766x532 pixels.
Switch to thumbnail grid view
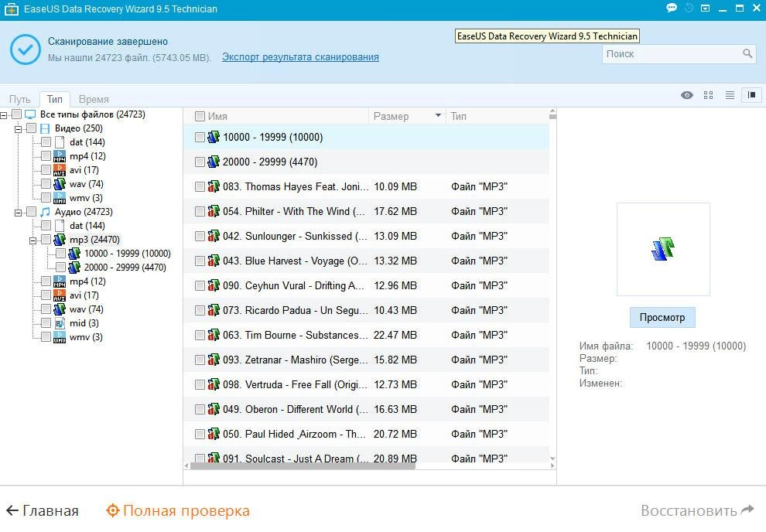click(708, 95)
